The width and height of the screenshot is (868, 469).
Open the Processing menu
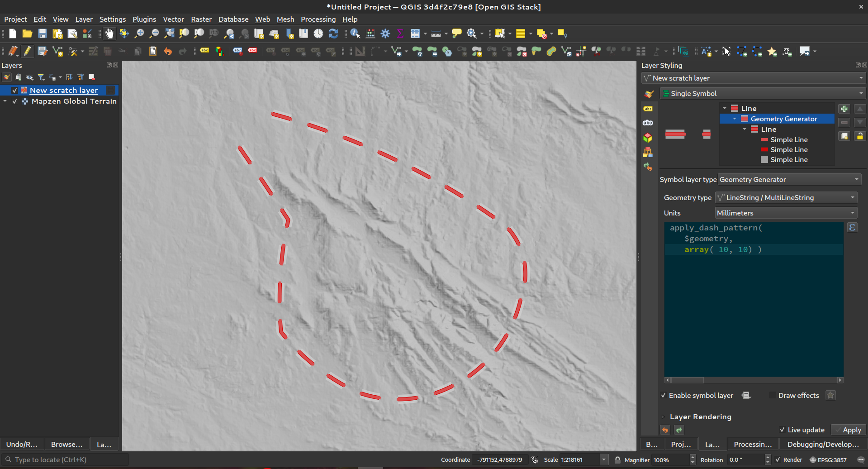(318, 19)
